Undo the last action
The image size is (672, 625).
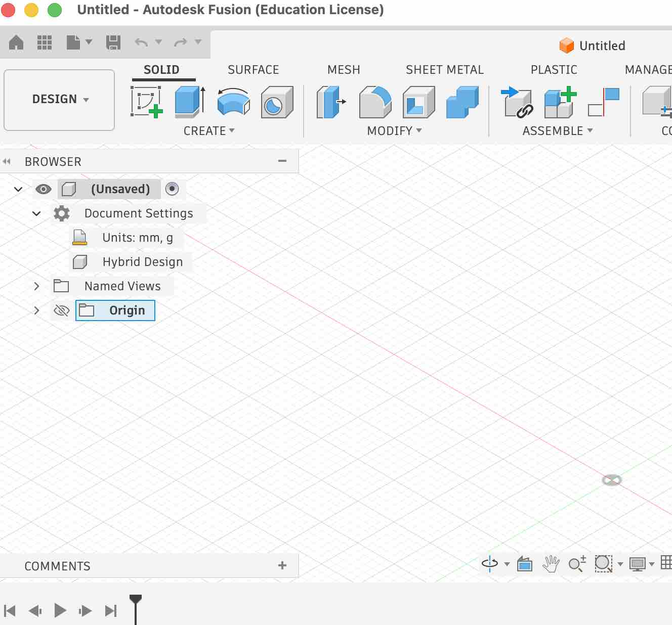tap(141, 42)
